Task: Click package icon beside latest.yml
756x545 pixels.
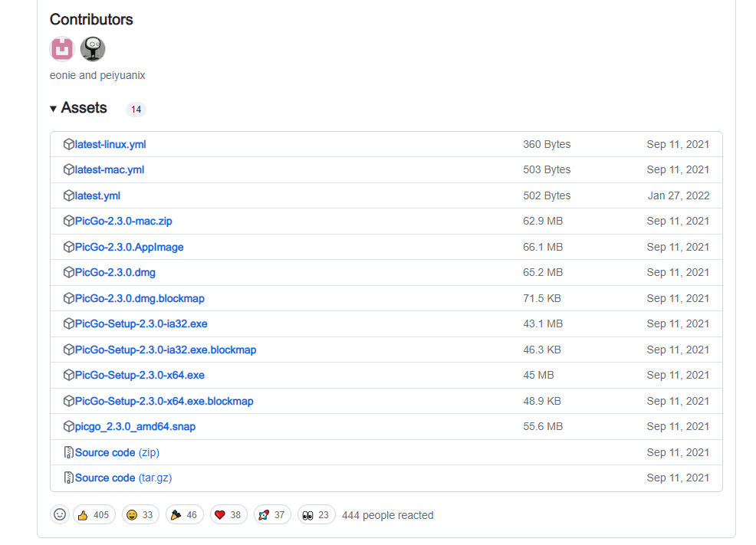Action: pyautogui.click(x=68, y=195)
